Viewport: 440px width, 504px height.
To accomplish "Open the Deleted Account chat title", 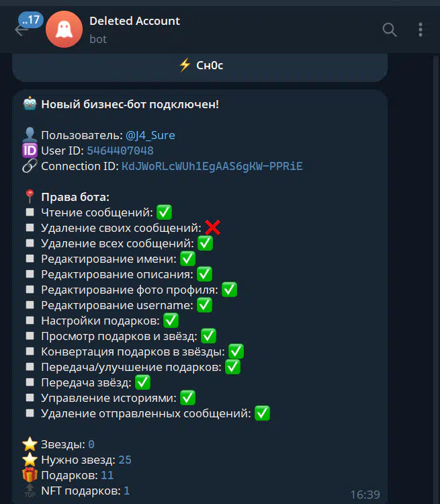I will 134,21.
